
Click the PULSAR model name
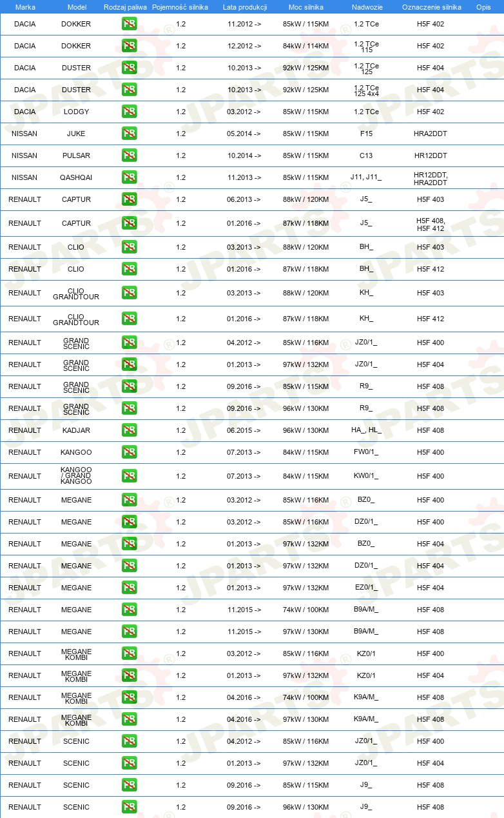click(x=76, y=155)
